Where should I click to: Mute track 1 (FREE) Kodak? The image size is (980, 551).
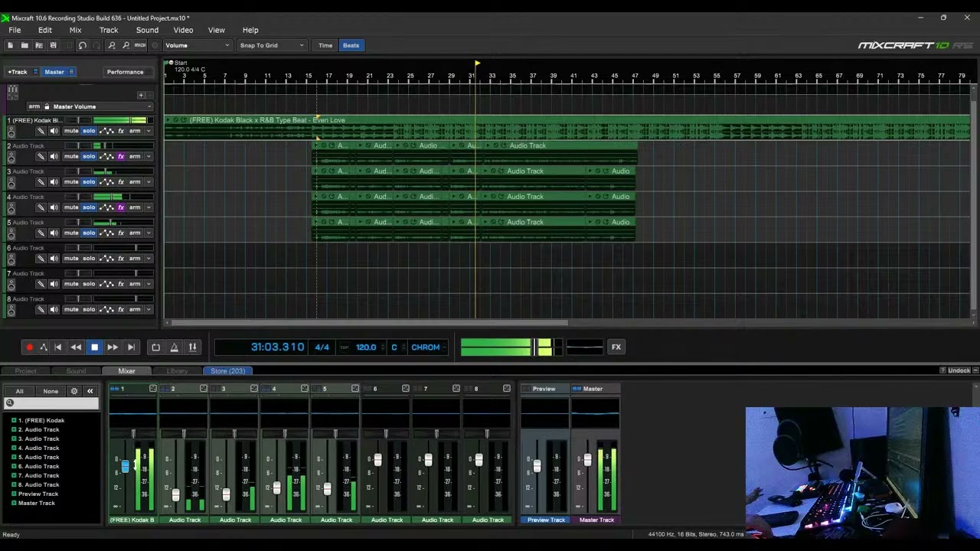71,131
